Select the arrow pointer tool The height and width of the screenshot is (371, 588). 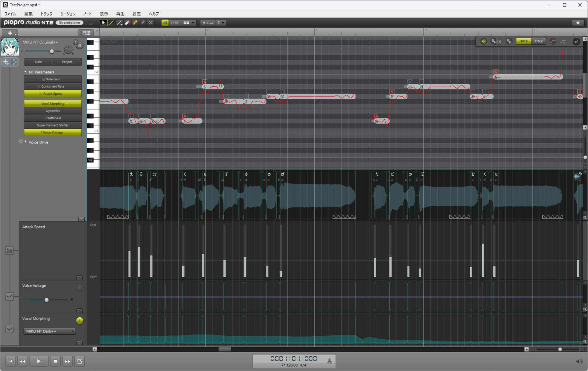103,23
